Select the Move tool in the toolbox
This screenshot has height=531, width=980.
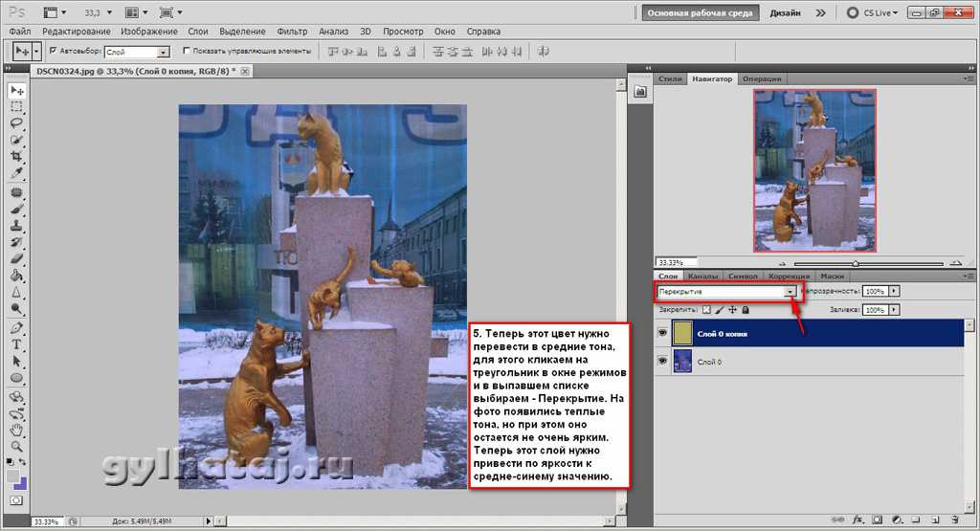coord(16,90)
